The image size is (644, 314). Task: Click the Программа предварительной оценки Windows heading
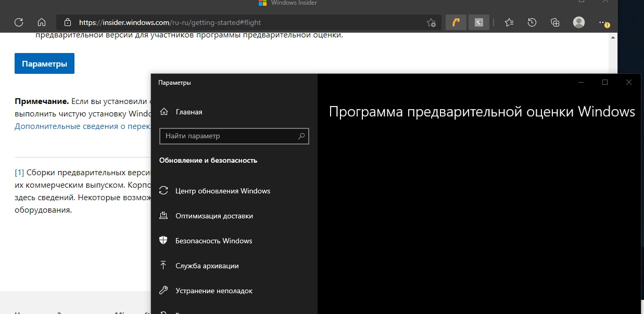click(x=482, y=112)
